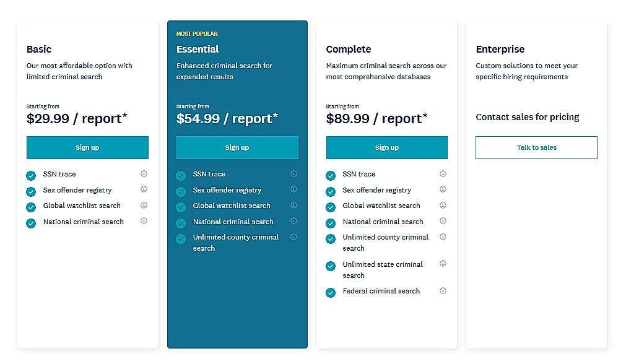The width and height of the screenshot is (626, 364).
Task: Click Contact sales for pricing text
Action: 528,117
